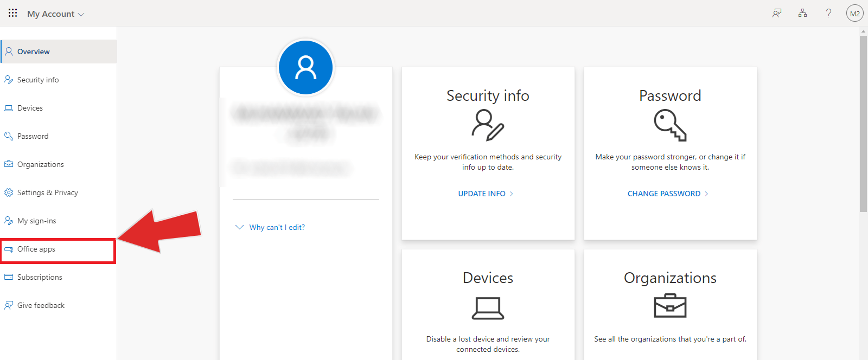Image resolution: width=868 pixels, height=360 pixels.
Task: Go to Settings & Privacy sidebar item
Action: 47,193
